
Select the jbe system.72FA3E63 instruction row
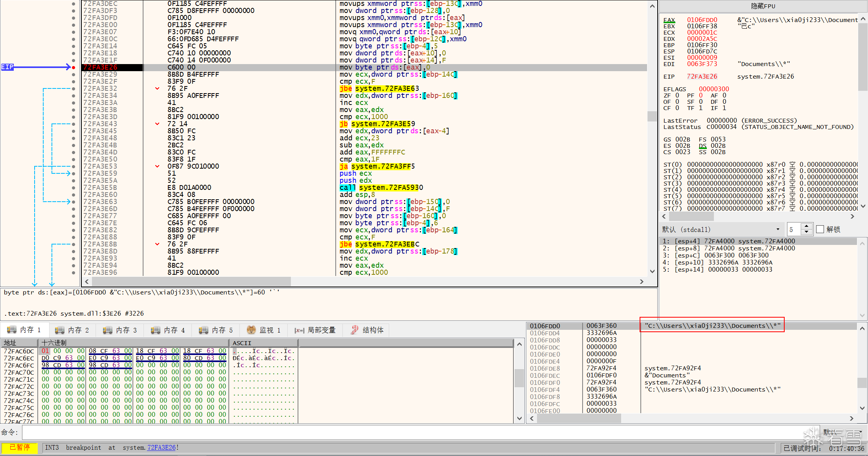click(379, 88)
